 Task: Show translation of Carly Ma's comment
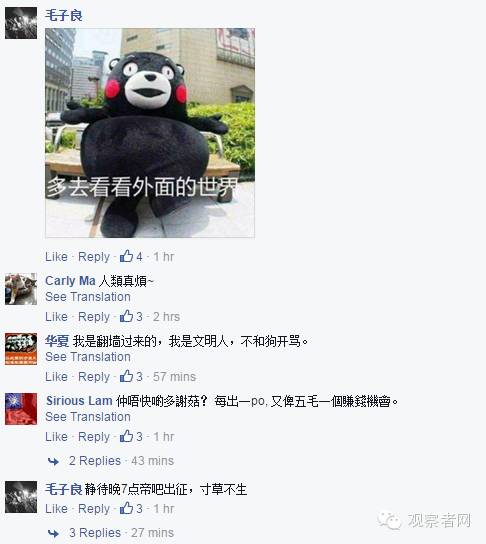[88, 297]
